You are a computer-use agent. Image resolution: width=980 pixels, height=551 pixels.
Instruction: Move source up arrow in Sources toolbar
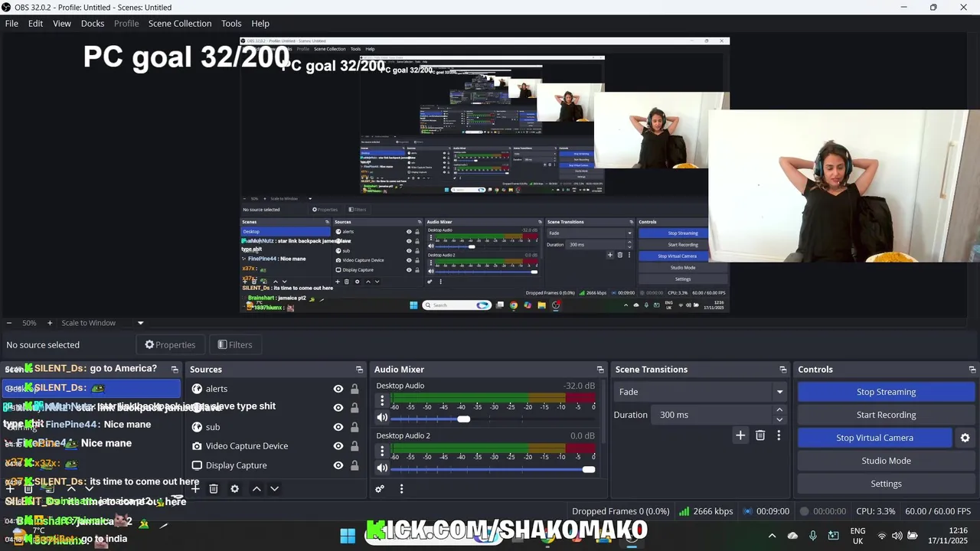256,489
